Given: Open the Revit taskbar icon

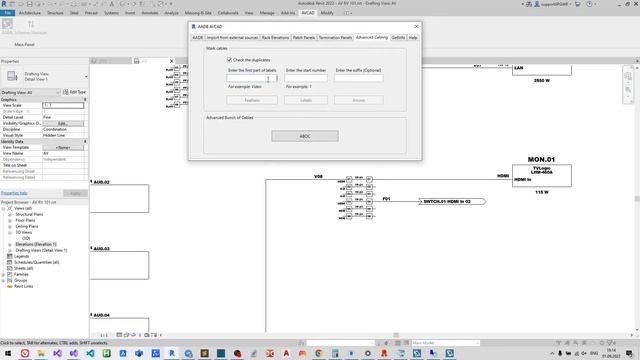Looking at the screenshot, I should [x=172, y=353].
